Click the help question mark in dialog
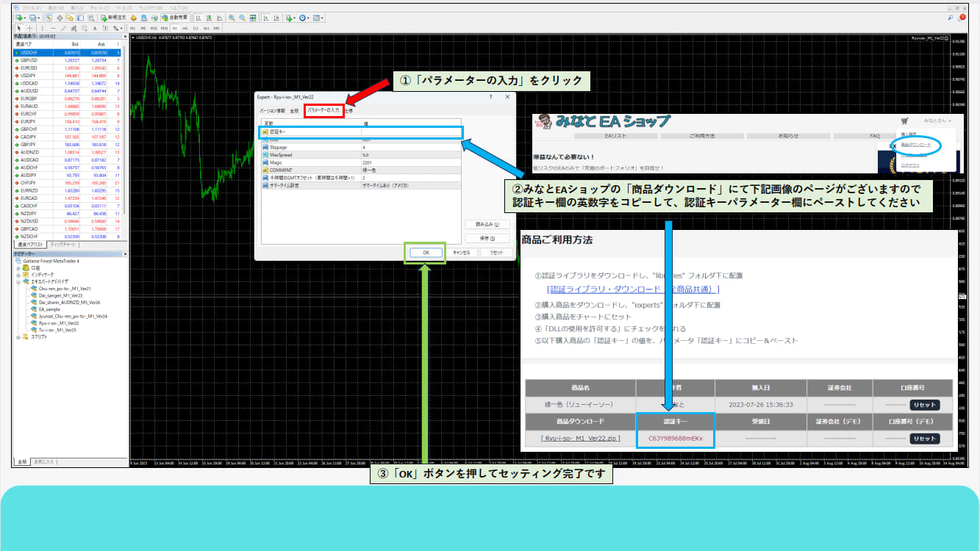This screenshot has width=980, height=551. (x=490, y=97)
